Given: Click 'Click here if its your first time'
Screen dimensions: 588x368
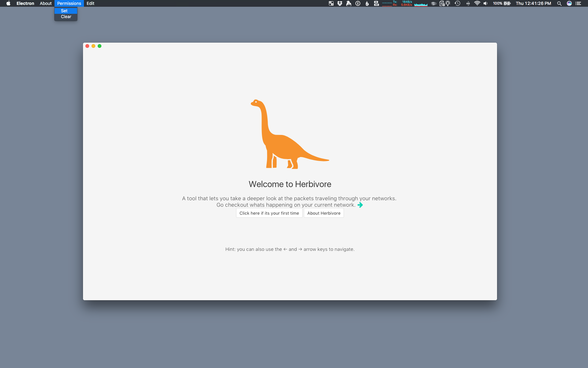Looking at the screenshot, I should (x=269, y=213).
